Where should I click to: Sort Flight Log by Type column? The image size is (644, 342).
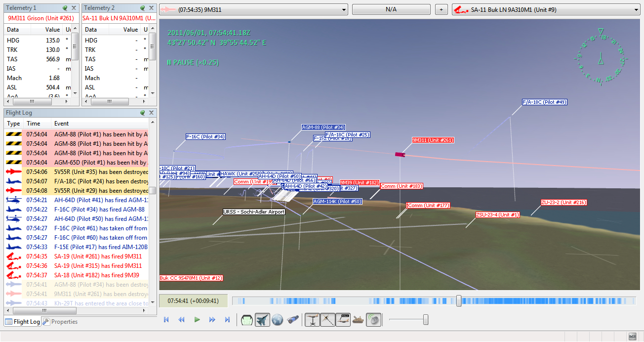tap(14, 124)
